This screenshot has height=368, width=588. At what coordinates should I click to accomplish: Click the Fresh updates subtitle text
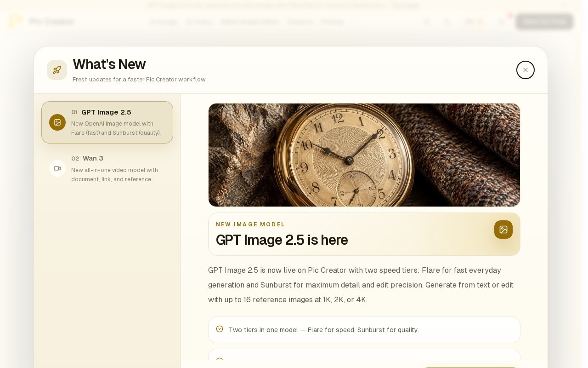tap(140, 80)
